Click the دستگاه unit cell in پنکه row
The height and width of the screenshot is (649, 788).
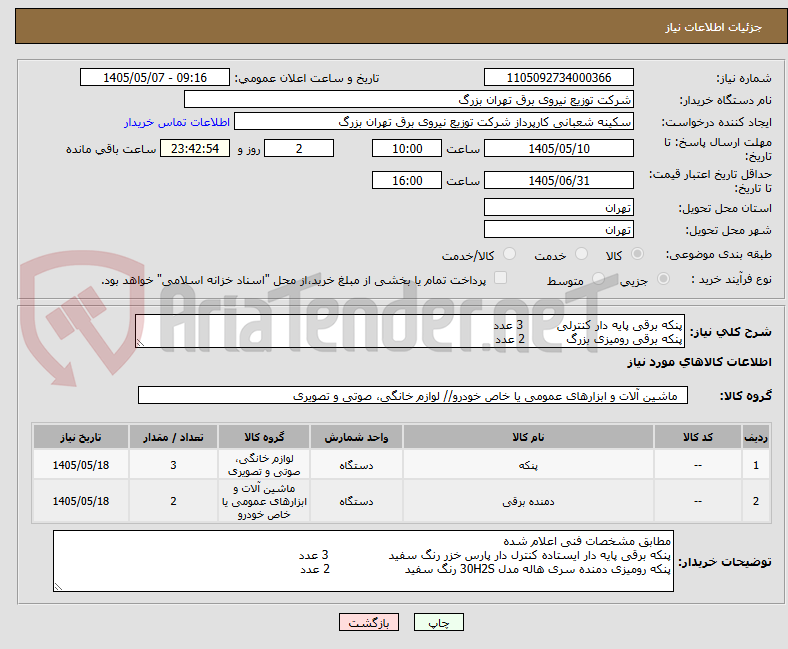pos(356,465)
